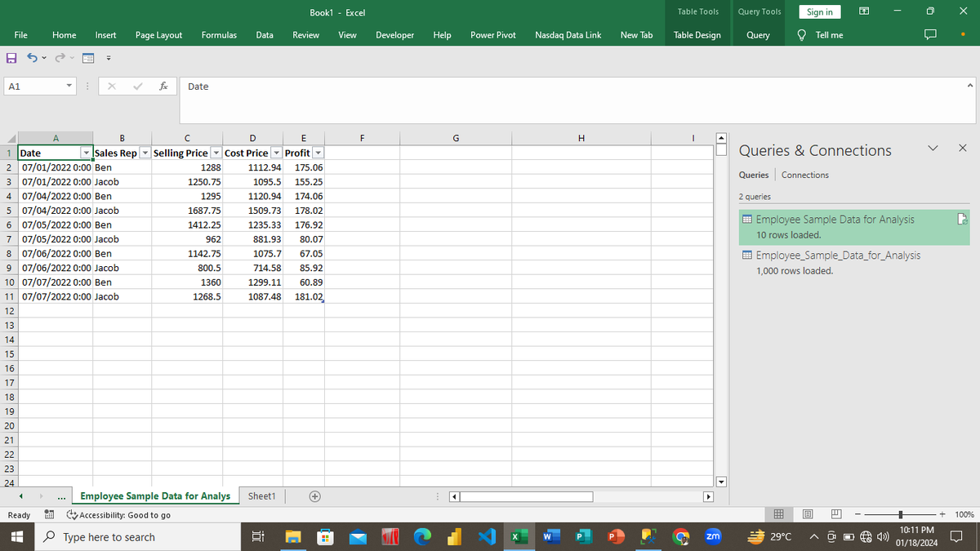
Task: Click in the formula bar showing Date
Action: (x=572, y=100)
